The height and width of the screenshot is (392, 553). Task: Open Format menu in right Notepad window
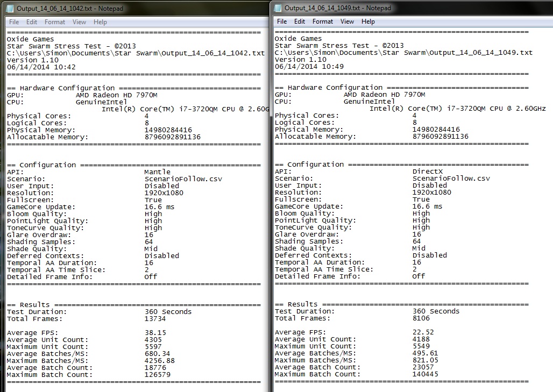[323, 22]
